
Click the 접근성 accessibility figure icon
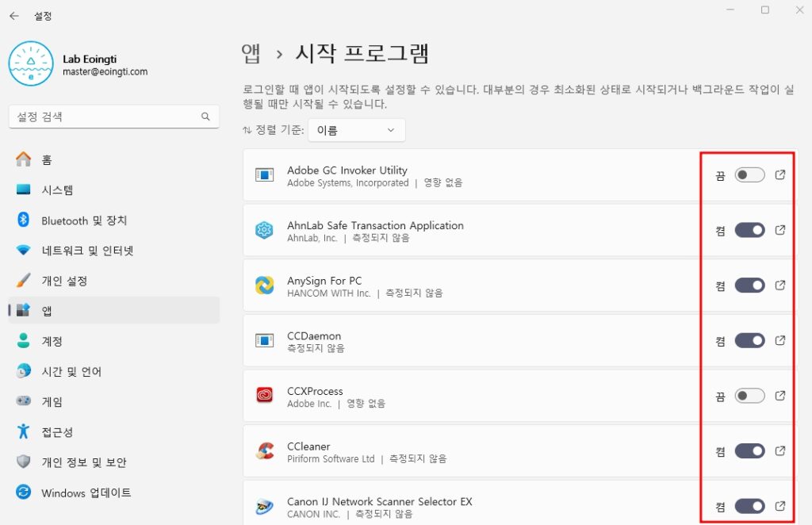tap(23, 431)
